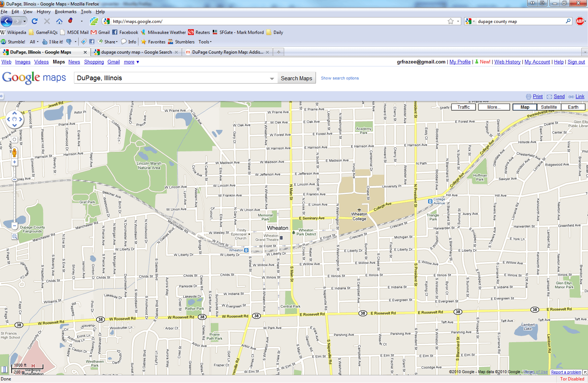This screenshot has height=383, width=588.
Task: Open Show search options link
Action: tap(340, 78)
